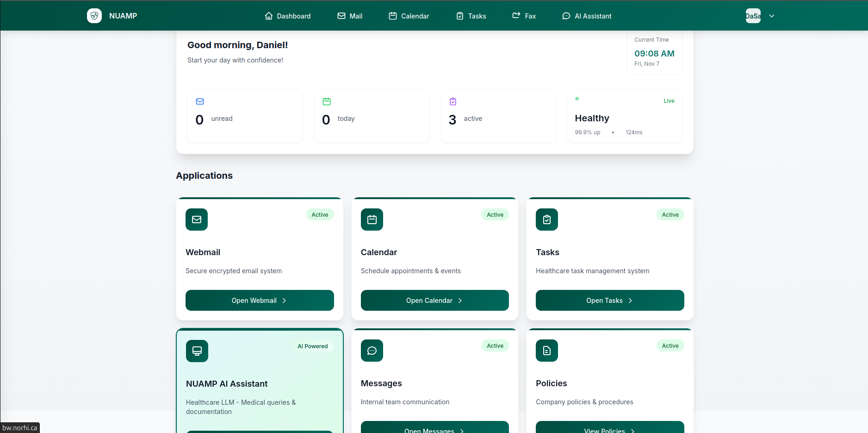Switch to the Dashboard menu item
868x433 pixels.
[x=287, y=15]
